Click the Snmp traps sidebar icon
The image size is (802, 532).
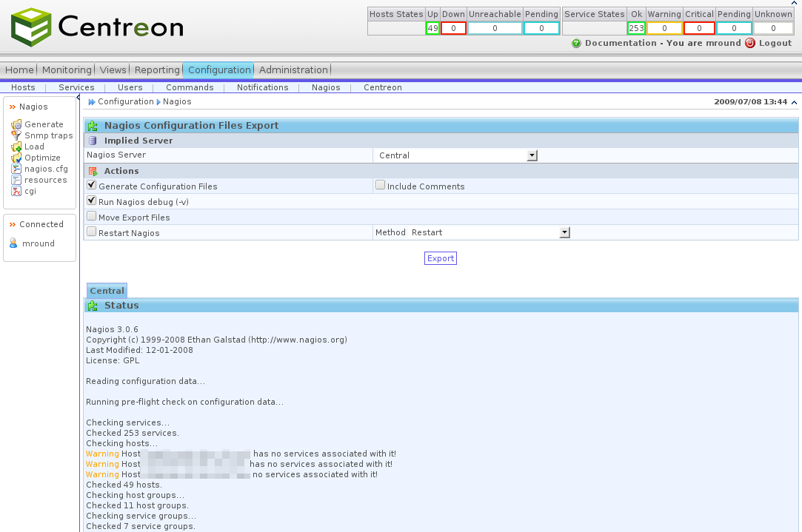(x=16, y=135)
